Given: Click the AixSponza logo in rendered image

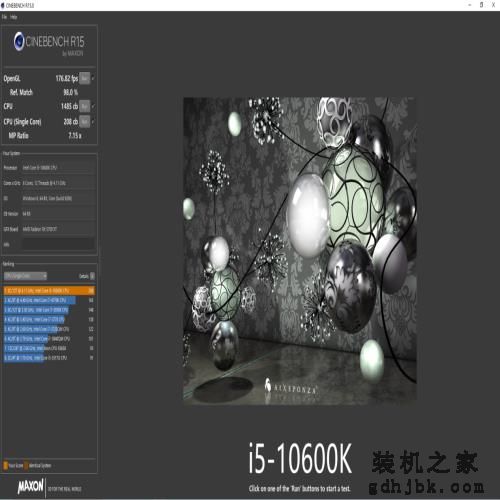Looking at the screenshot, I should pyautogui.click(x=290, y=388).
